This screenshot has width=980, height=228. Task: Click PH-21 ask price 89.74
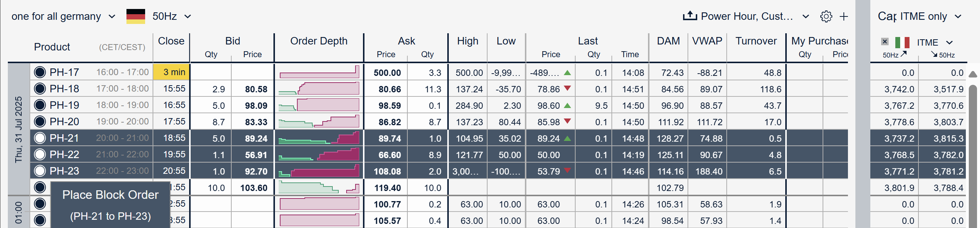[389, 138]
